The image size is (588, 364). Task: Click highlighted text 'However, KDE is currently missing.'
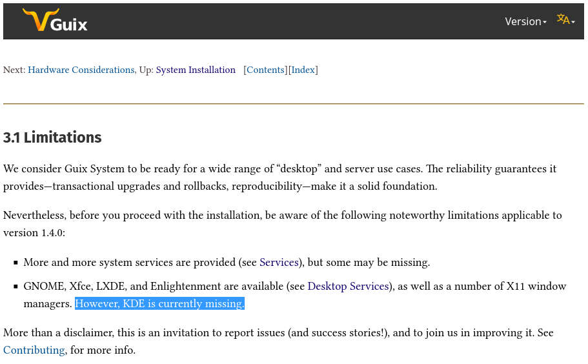tap(160, 303)
